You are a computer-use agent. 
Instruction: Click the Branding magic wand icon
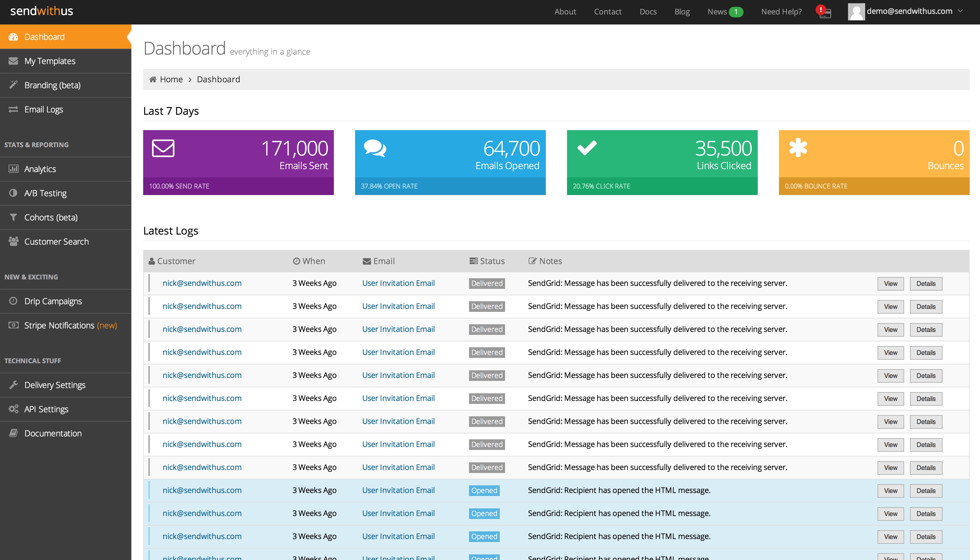[x=14, y=85]
